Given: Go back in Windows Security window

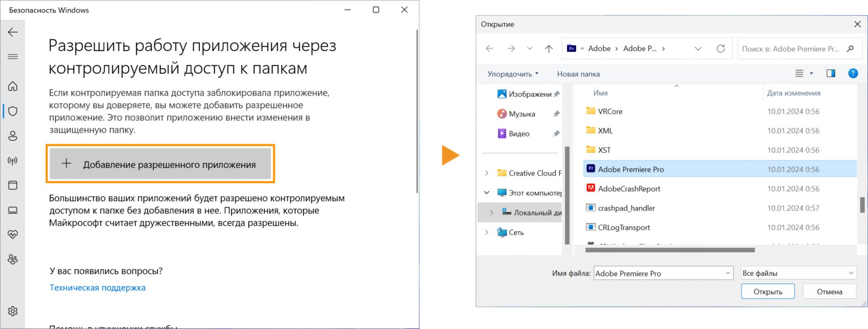Looking at the screenshot, I should [13, 32].
